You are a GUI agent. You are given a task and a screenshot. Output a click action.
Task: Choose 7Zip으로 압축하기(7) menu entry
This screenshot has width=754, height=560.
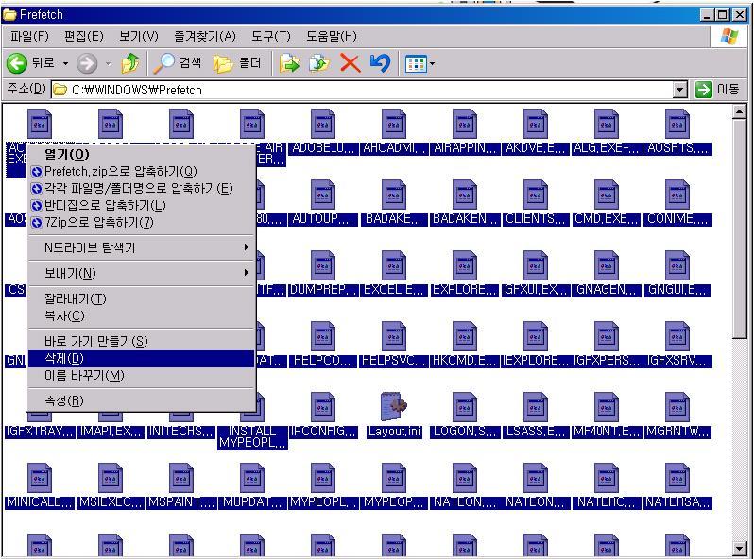(x=141, y=223)
